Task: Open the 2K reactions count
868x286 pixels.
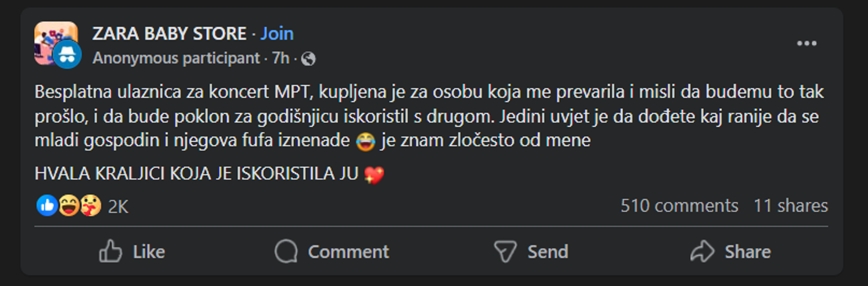Action: [118, 207]
